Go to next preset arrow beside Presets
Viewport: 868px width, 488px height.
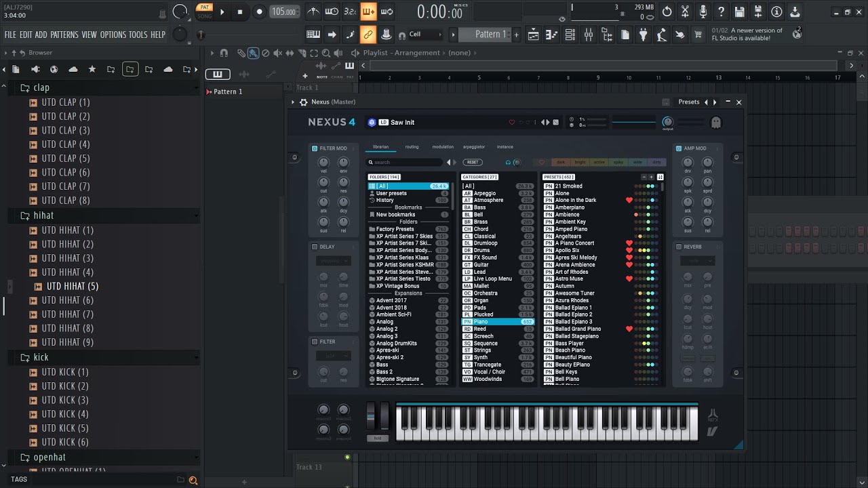pyautogui.click(x=715, y=102)
